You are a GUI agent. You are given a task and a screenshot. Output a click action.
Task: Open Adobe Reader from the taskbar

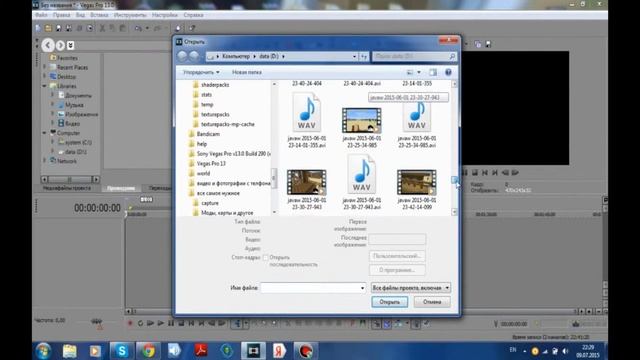(x=201, y=351)
